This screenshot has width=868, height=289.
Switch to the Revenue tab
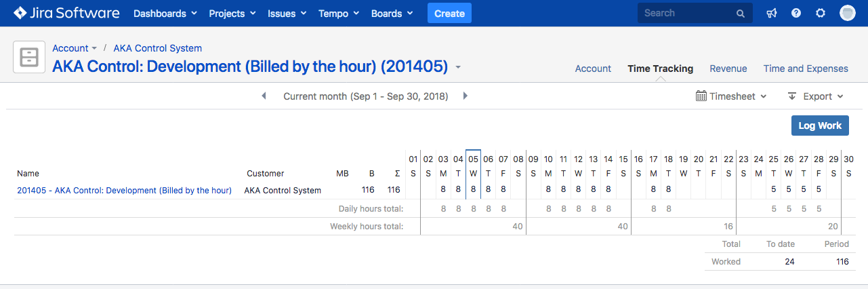click(728, 69)
